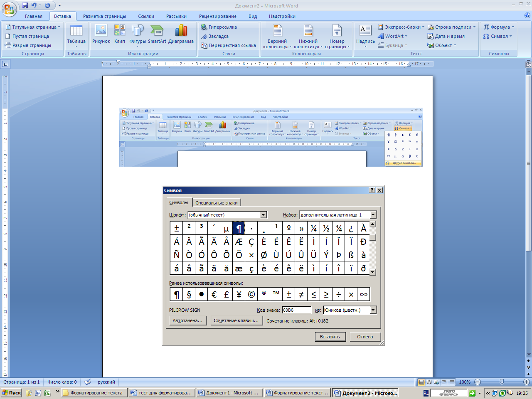Click the русский language indicator
This screenshot has width=532, height=399.
click(106, 382)
